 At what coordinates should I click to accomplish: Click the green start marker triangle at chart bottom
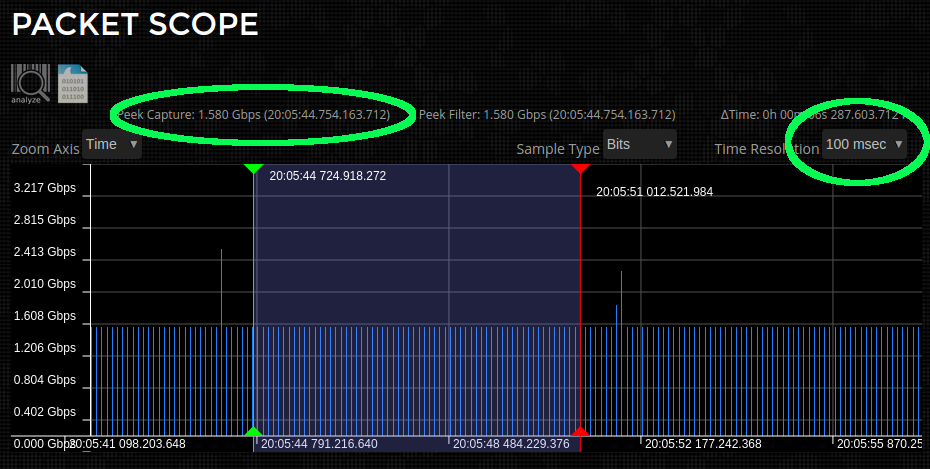click(x=253, y=432)
